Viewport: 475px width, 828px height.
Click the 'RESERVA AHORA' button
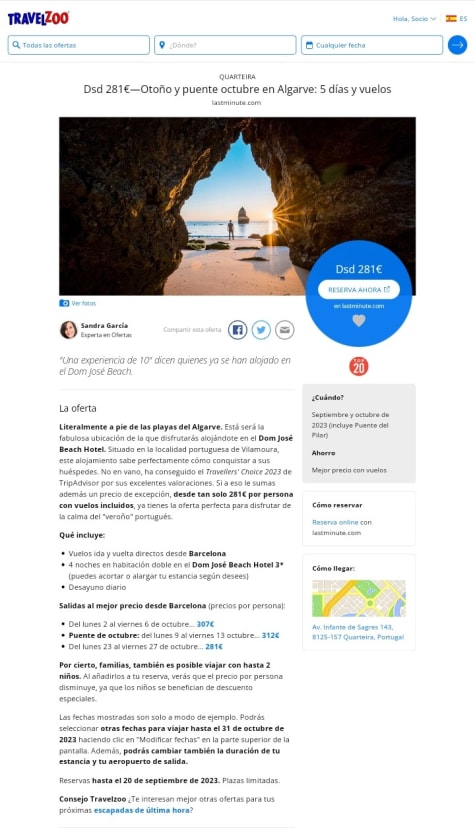tap(359, 289)
